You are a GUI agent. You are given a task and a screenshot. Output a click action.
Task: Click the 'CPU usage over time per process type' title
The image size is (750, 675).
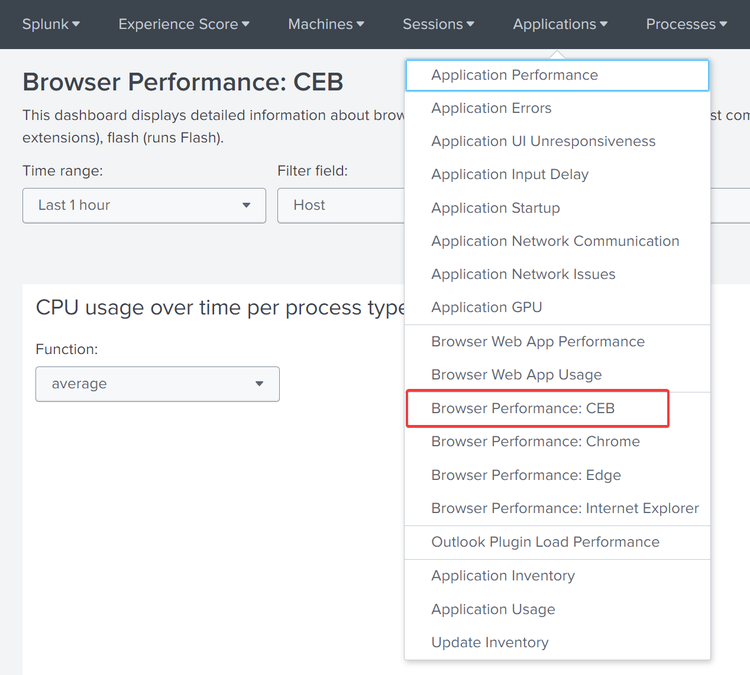coord(220,308)
